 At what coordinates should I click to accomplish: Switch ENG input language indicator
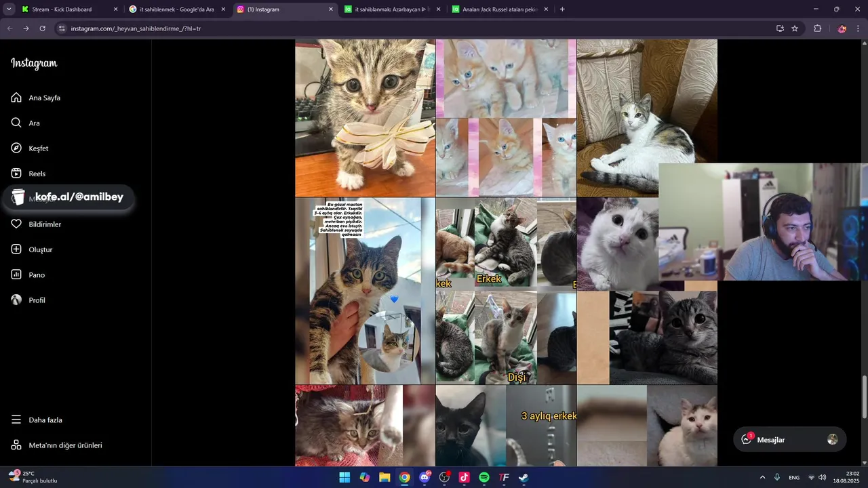point(794,477)
